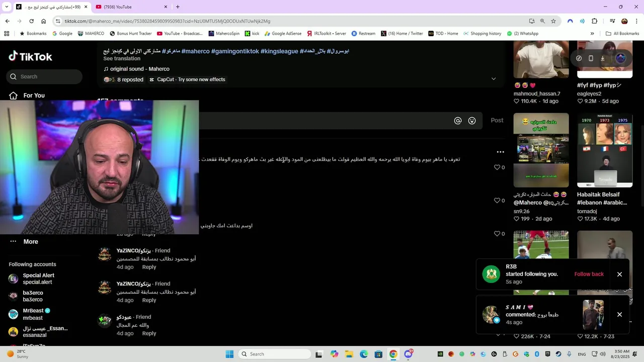Open All Bookmarks folder
The width and height of the screenshot is (644, 362).
[622, 34]
